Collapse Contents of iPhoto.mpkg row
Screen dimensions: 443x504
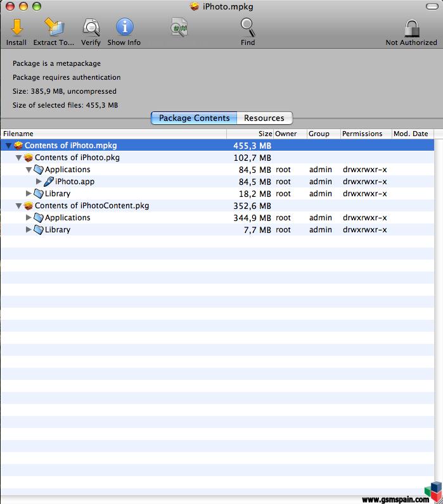(x=9, y=146)
